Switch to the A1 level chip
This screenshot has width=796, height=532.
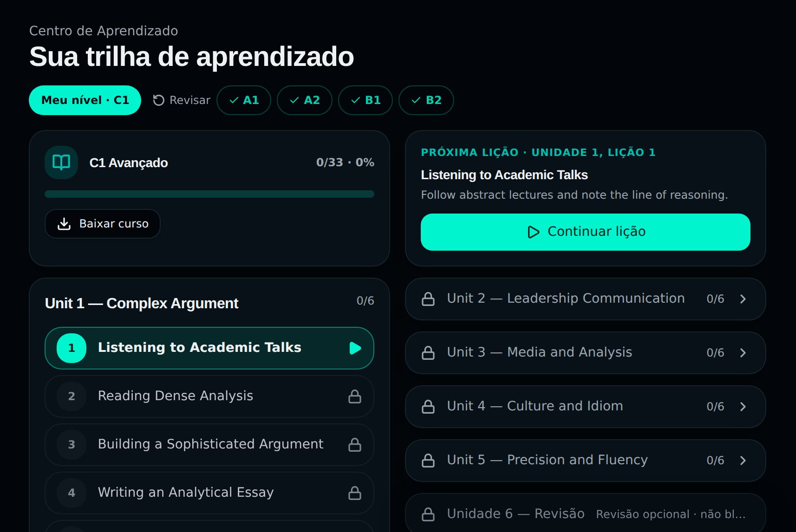tap(244, 100)
